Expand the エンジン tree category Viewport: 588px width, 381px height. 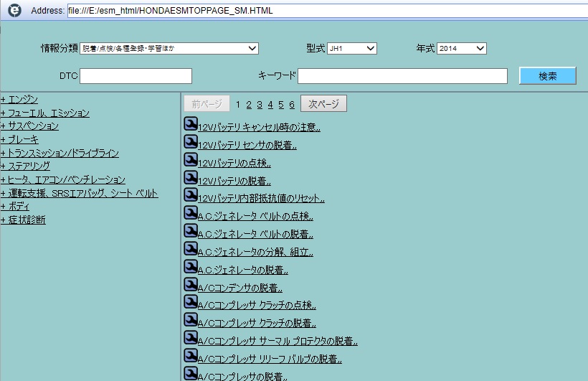point(19,100)
